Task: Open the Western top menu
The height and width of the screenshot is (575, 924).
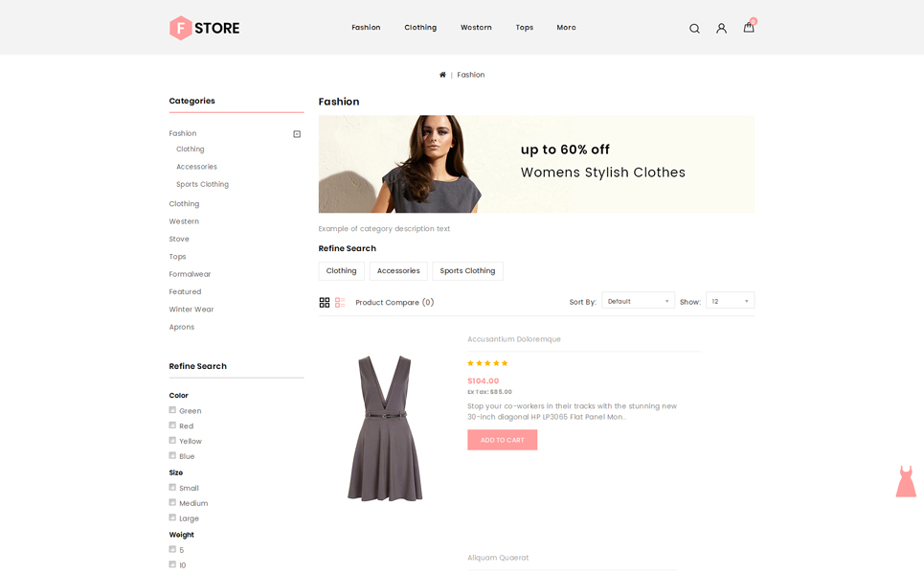Action: (x=476, y=28)
